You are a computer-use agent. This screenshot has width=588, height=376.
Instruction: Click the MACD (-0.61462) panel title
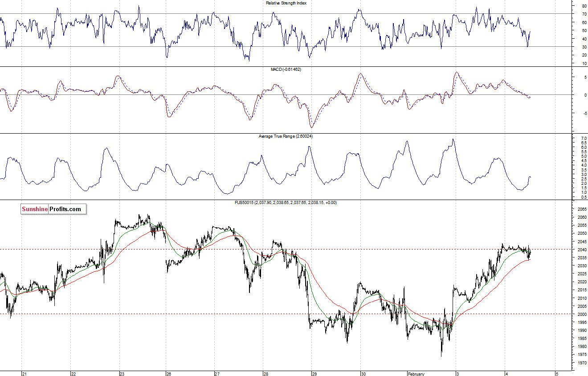click(286, 69)
